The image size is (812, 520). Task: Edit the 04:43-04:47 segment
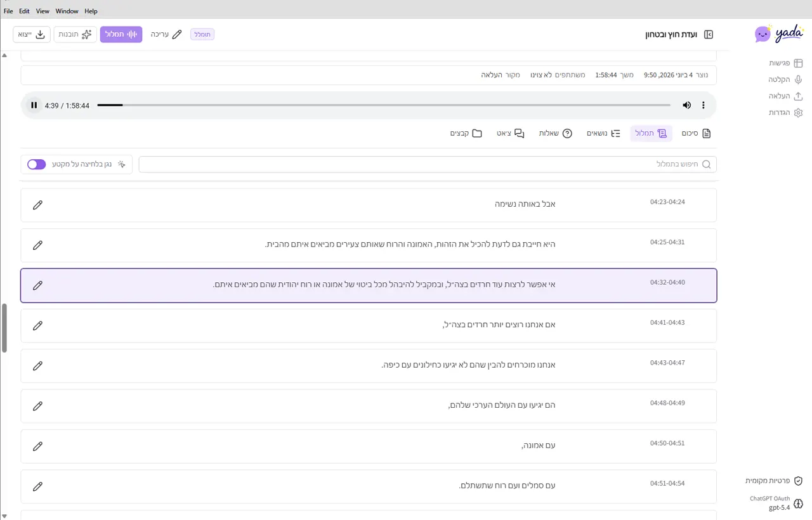pos(37,366)
